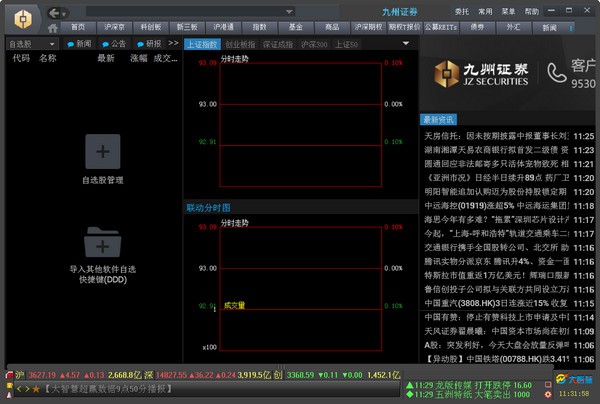This screenshot has width=600, height=404.
Task: Click the 九州证券 gold logo icon
Action: coord(23,18)
